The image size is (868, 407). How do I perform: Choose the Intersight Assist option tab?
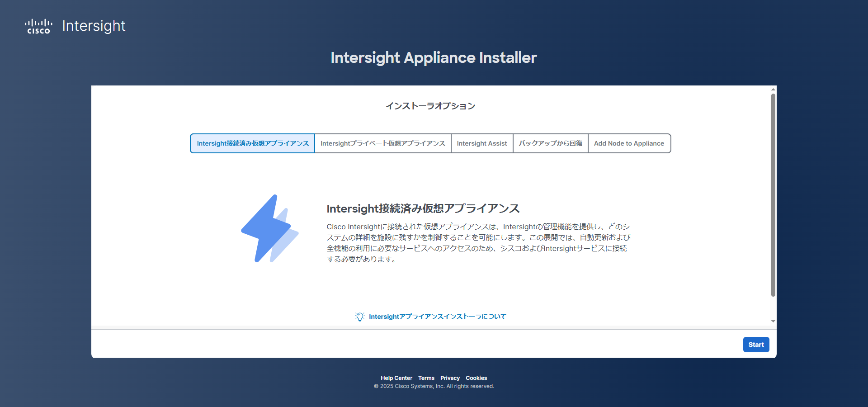coord(482,143)
